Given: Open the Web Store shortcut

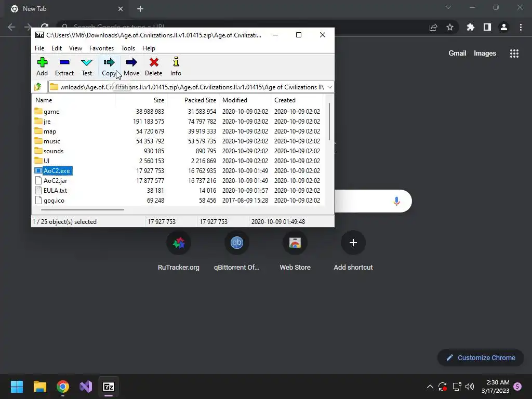Looking at the screenshot, I should click(295, 252).
